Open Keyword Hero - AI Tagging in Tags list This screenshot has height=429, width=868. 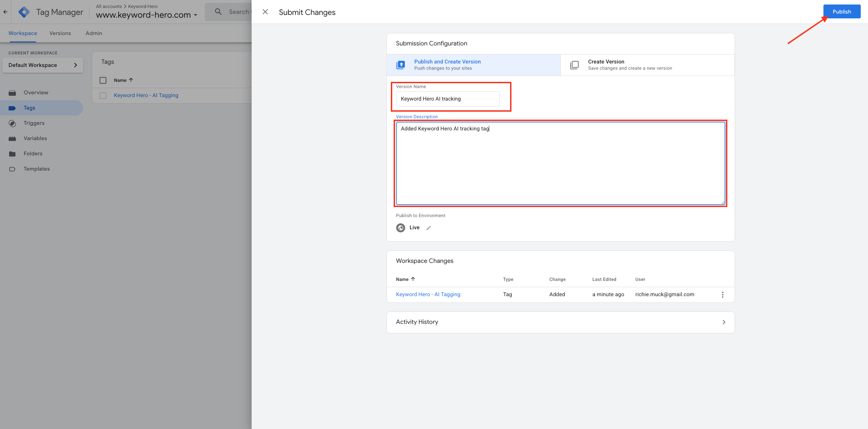pos(146,95)
